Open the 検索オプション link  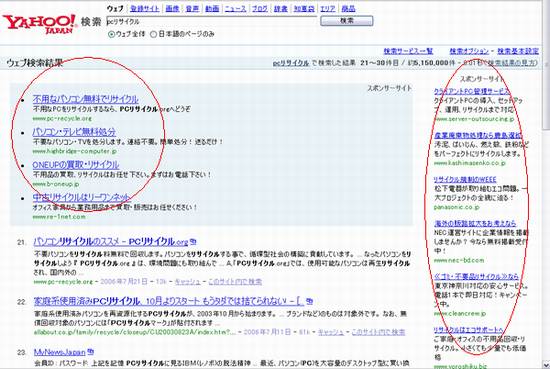[469, 51]
